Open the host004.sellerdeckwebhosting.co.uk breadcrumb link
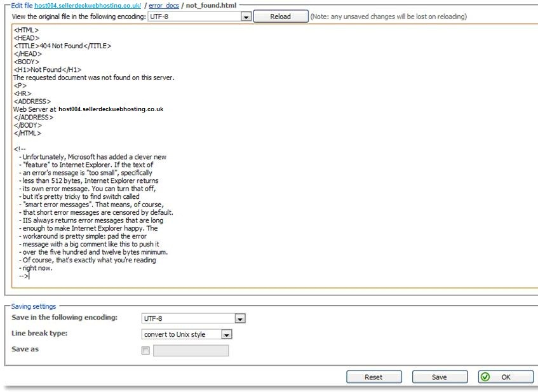Screen dimensions: 538x392 (x=88, y=5)
